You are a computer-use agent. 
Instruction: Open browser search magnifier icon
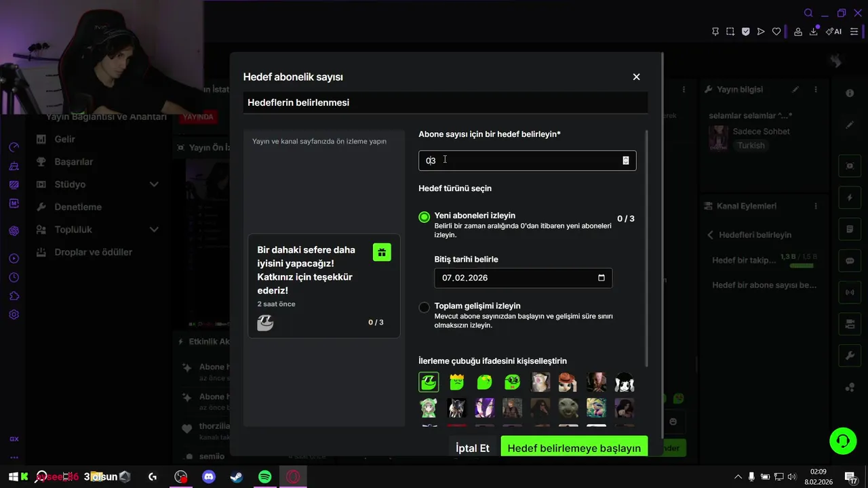coord(808,13)
